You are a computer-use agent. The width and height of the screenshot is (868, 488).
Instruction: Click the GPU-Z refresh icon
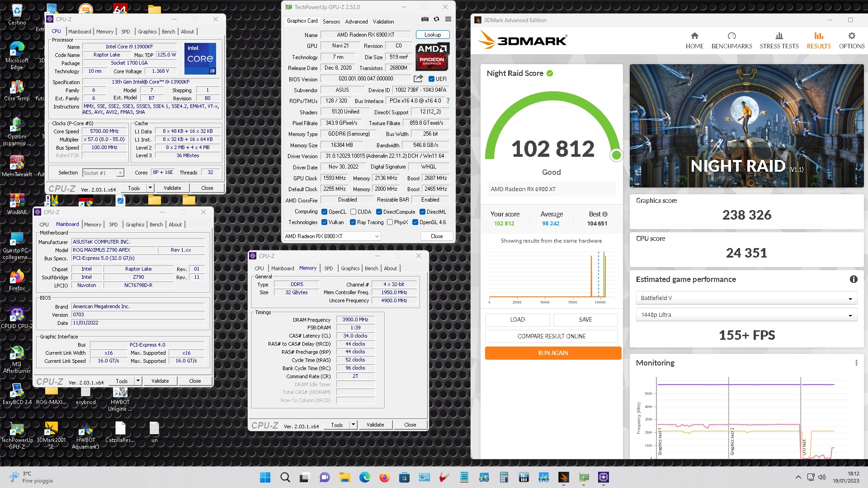[436, 19]
